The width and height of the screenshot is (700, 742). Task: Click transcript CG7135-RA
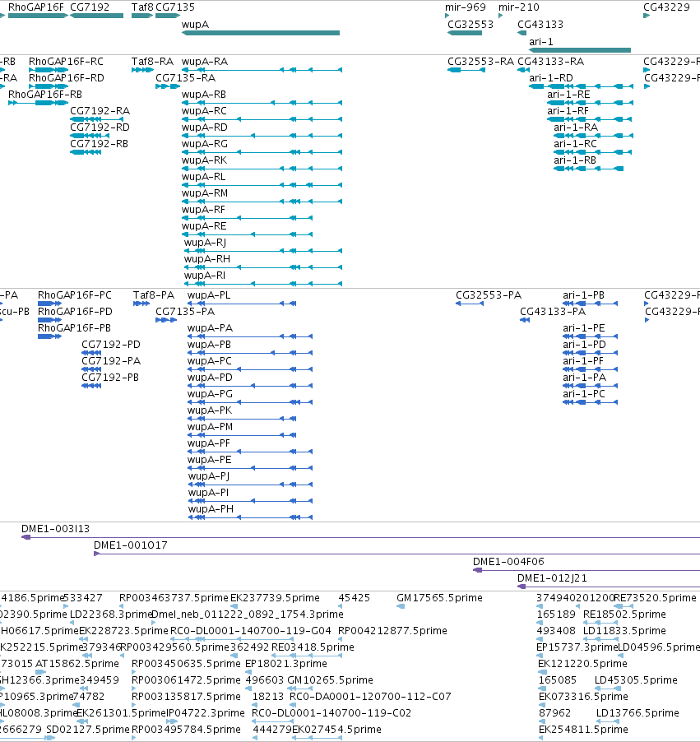coord(186,78)
